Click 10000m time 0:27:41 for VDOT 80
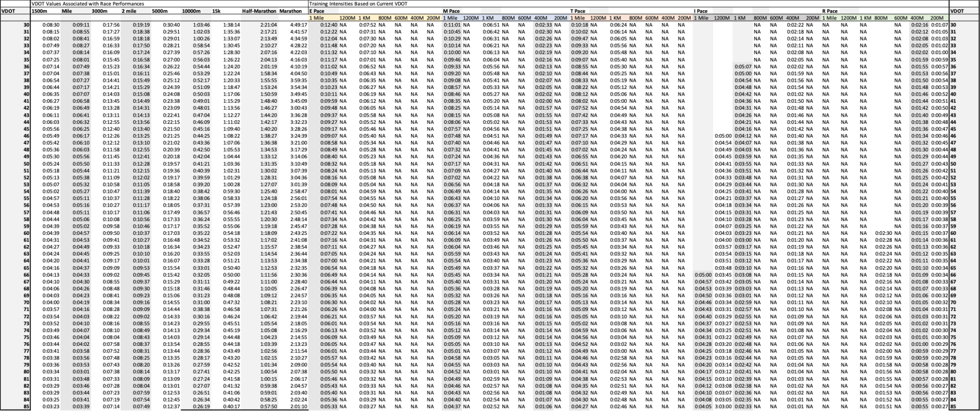Image resolution: width=980 pixels, height=411 pixels. (201, 372)
